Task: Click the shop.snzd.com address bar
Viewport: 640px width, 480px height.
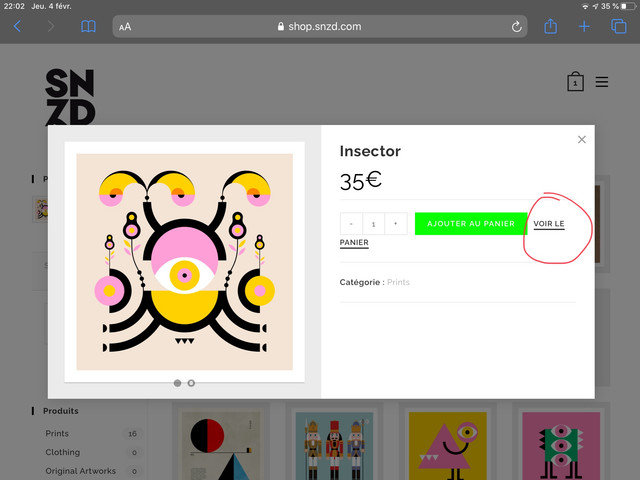Action: tap(320, 27)
